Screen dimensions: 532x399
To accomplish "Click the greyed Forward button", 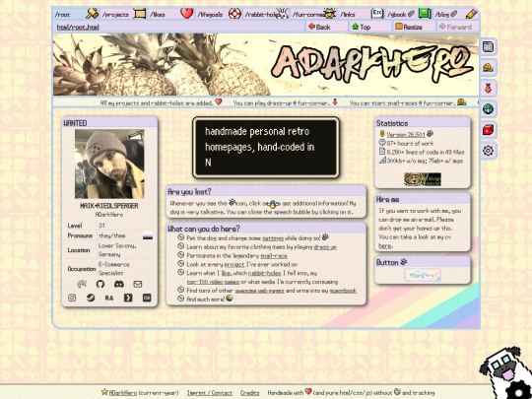I will point(457,27).
